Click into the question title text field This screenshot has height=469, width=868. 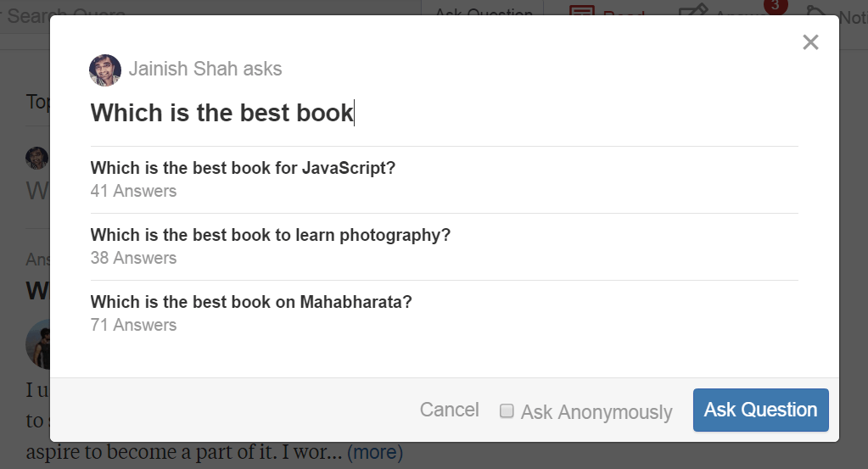coord(444,113)
